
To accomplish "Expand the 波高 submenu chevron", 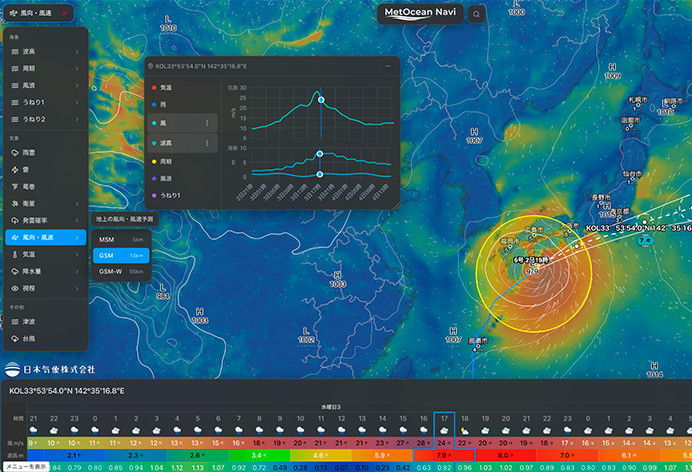I will [x=77, y=52].
